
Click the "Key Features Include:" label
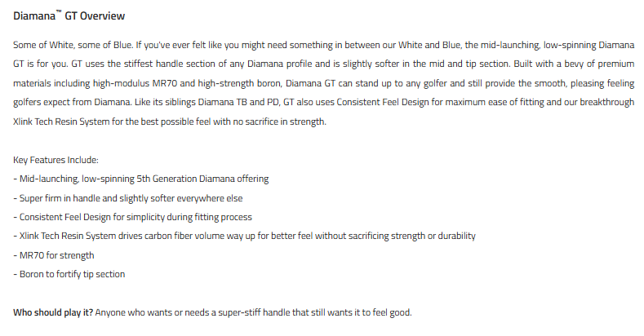pyautogui.click(x=56, y=160)
